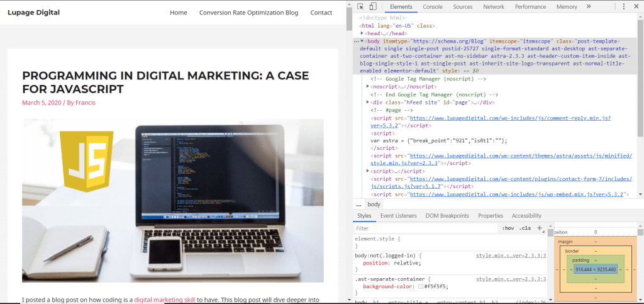This screenshot has height=304, width=644.
Task: Open the body row's ellipsis actions icon
Action: 356,42
